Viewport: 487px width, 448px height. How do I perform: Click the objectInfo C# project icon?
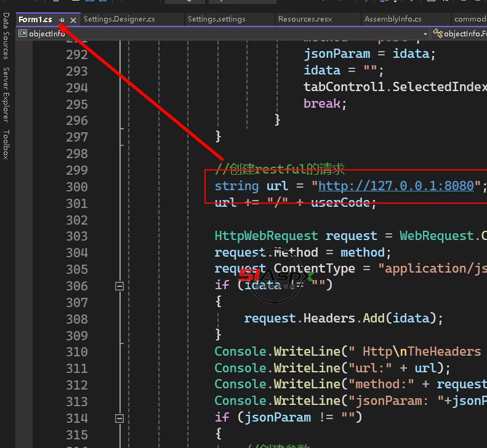[x=23, y=34]
